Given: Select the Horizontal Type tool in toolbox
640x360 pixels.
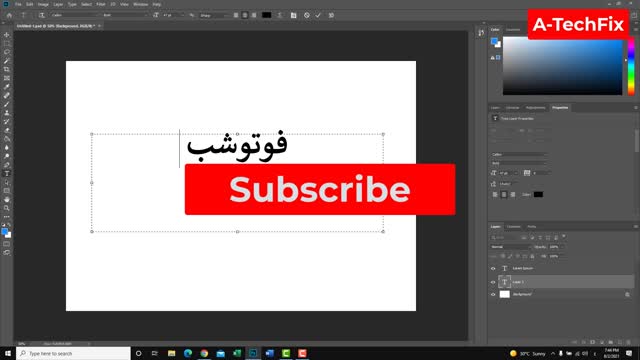Looking at the screenshot, I should tap(7, 173).
